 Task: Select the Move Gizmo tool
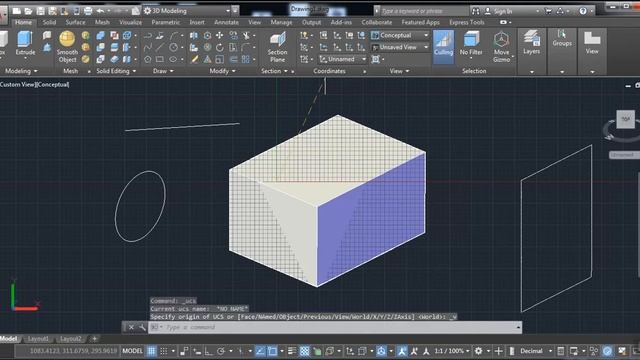tap(501, 47)
